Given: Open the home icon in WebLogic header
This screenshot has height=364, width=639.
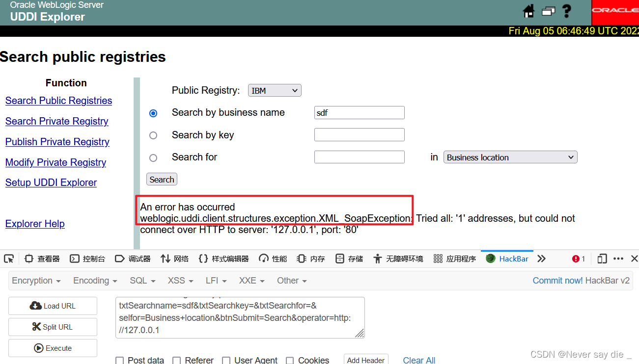Looking at the screenshot, I should tap(528, 11).
